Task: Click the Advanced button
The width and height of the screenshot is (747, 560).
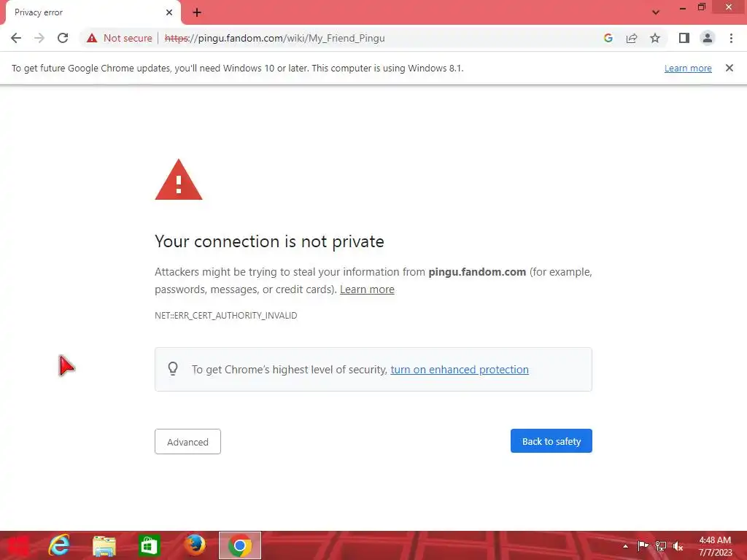Action: tap(187, 441)
